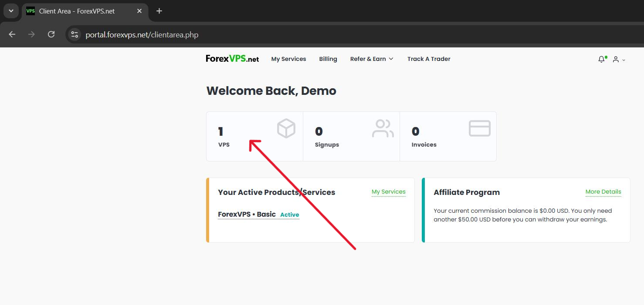This screenshot has width=644, height=305.
Task: Go to the Billing menu item
Action: point(328,59)
